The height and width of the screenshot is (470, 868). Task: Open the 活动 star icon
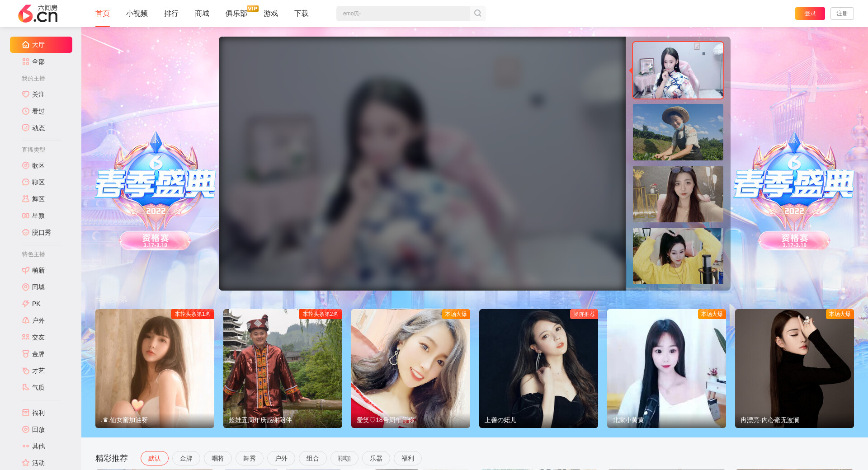click(x=26, y=463)
